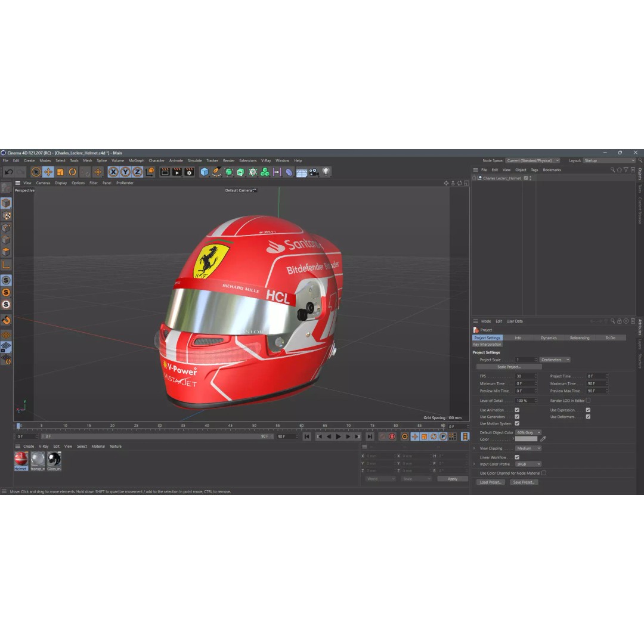The image size is (644, 644).
Task: Click the Default Object Color swatch
Action: pos(528,432)
